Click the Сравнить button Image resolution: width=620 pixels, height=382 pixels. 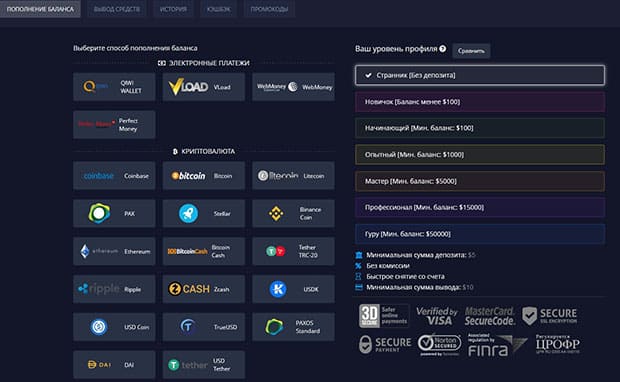click(x=471, y=51)
